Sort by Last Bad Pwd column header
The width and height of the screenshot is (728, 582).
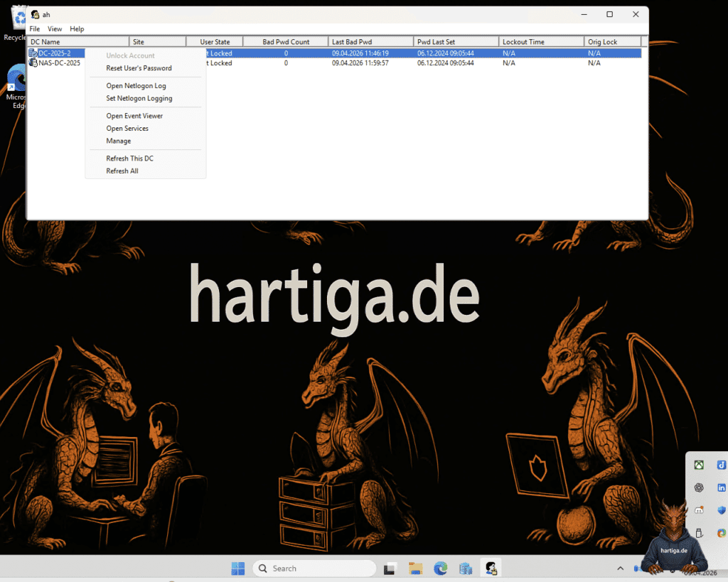[370, 42]
